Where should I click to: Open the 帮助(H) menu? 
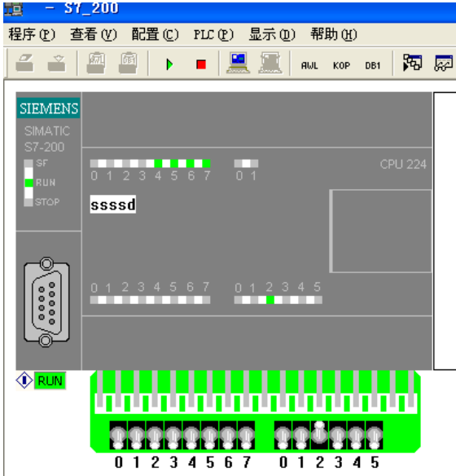coord(334,34)
